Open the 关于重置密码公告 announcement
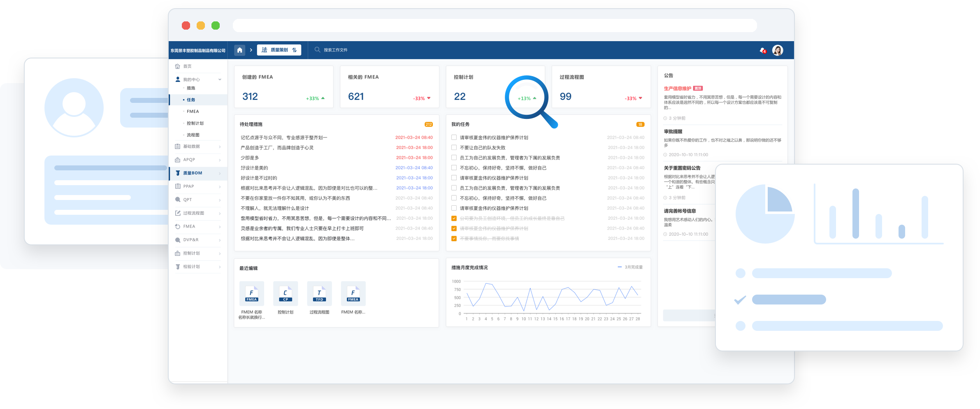 (682, 168)
